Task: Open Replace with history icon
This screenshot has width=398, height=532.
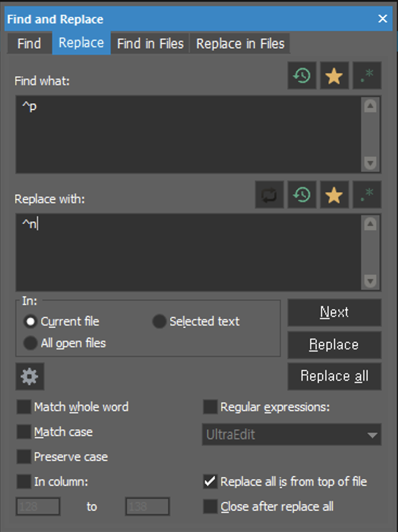Action: point(302,195)
